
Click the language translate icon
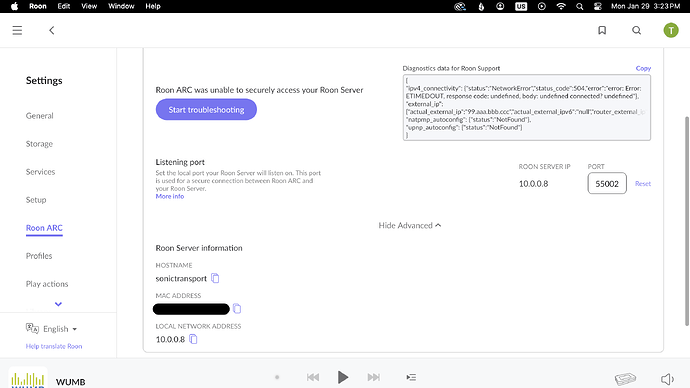click(32, 328)
